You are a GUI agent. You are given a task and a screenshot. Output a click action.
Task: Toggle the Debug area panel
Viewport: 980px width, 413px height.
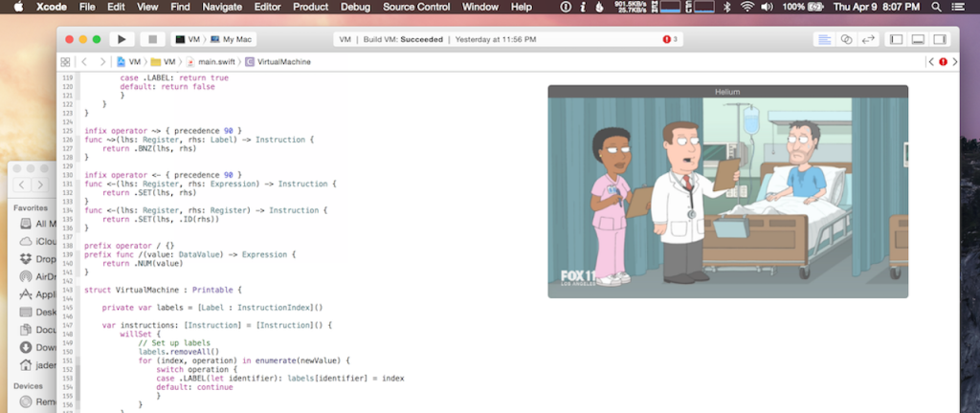tap(918, 39)
